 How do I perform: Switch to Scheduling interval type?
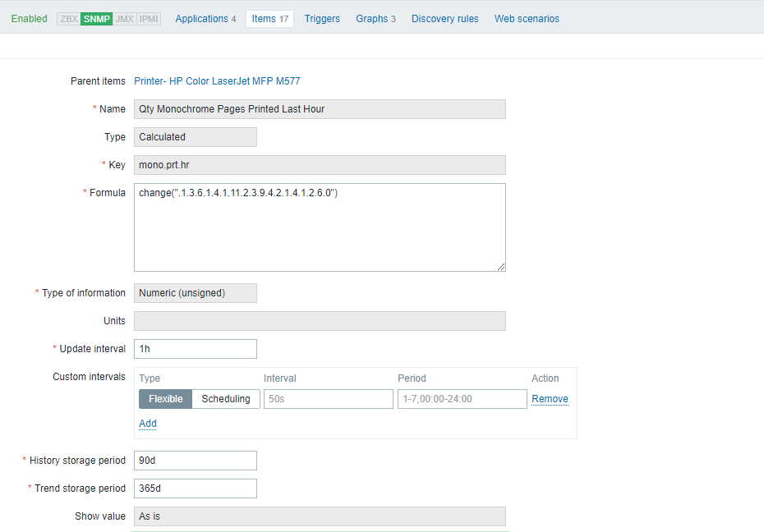click(226, 398)
